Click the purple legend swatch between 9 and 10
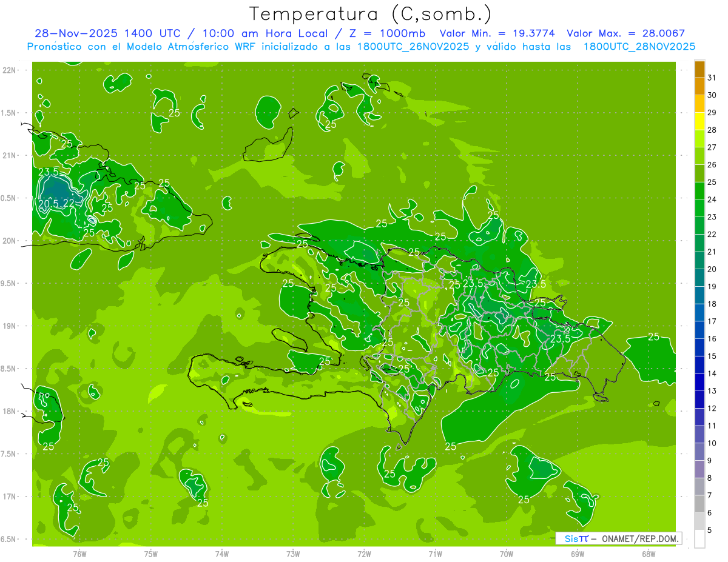This screenshot has height=562, width=728. click(699, 452)
